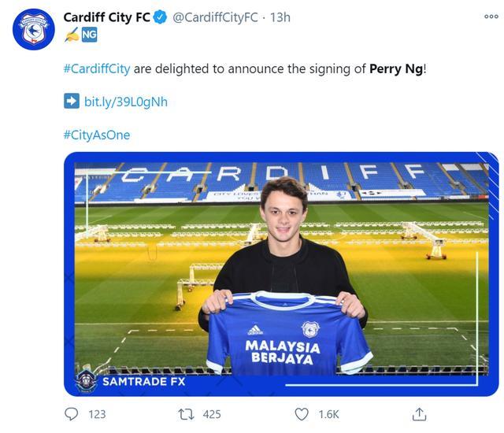This screenshot has width=504, height=433.
Task: Click the Cardiff City FC profile avatar
Action: pos(33,31)
